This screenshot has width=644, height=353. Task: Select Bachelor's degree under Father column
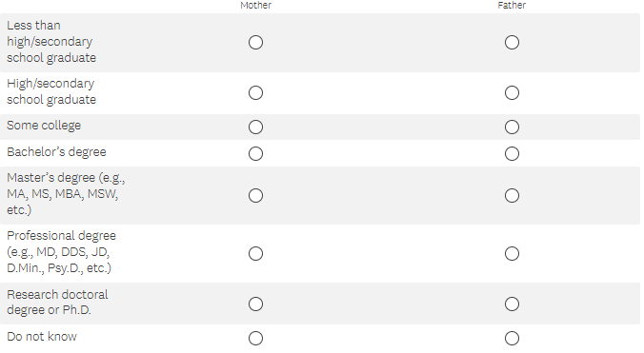(512, 153)
